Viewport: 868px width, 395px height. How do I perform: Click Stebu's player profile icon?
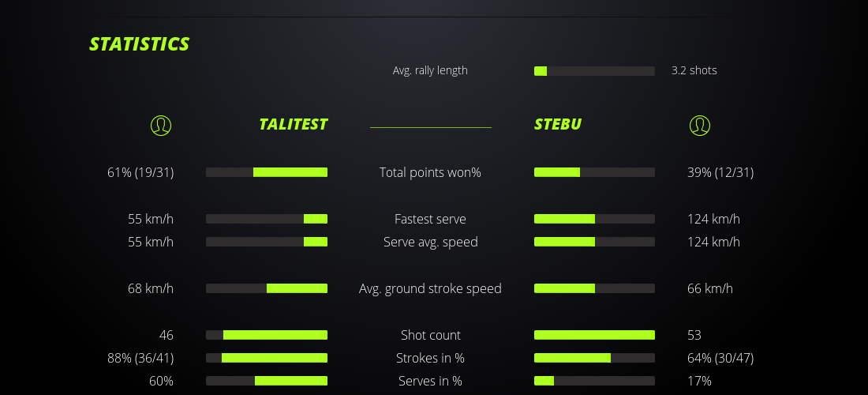(x=700, y=125)
